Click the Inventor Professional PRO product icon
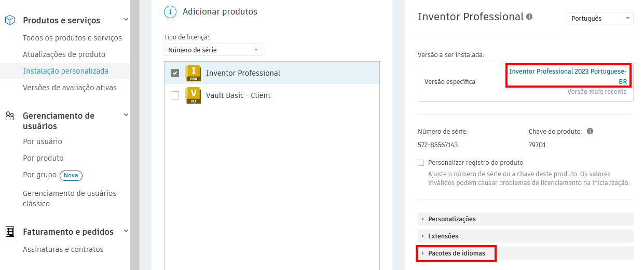644x270 pixels. (x=193, y=73)
